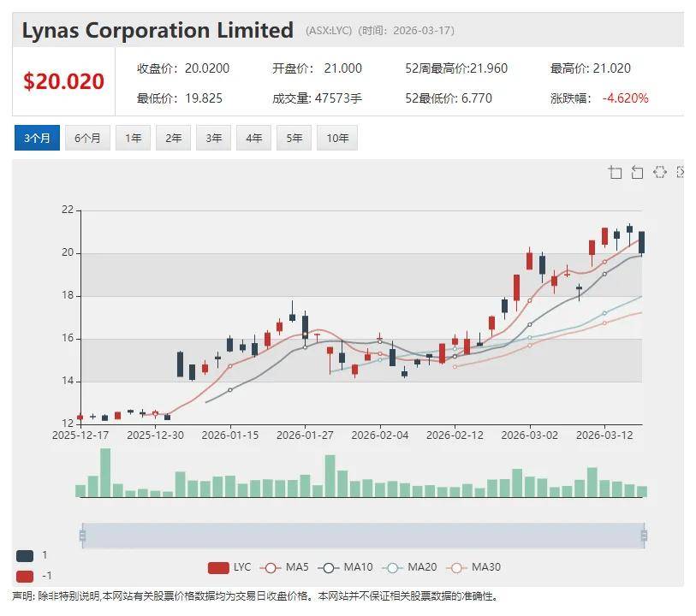This screenshot has width=696, height=616.
Task: Select the polygon brush selection icon
Action: tap(659, 173)
